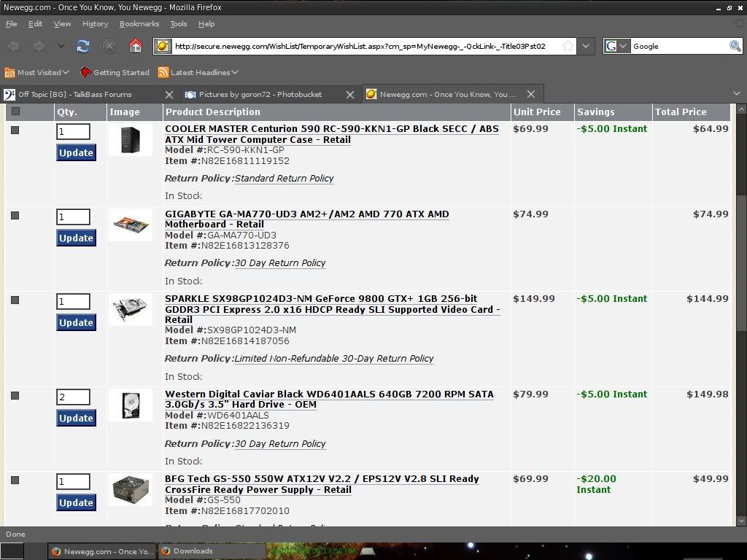Click the page vertical scrollbar thumb

[x=741, y=262]
